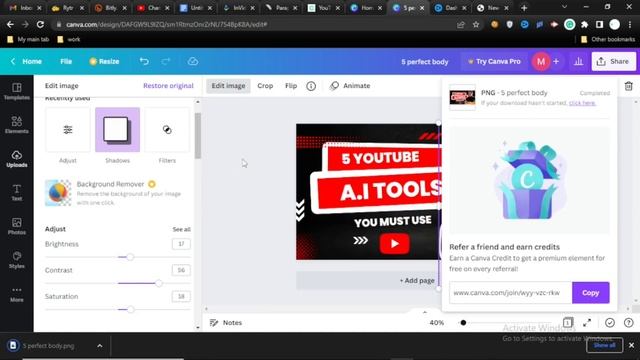
Task: Click See all in Adjust section
Action: click(181, 229)
